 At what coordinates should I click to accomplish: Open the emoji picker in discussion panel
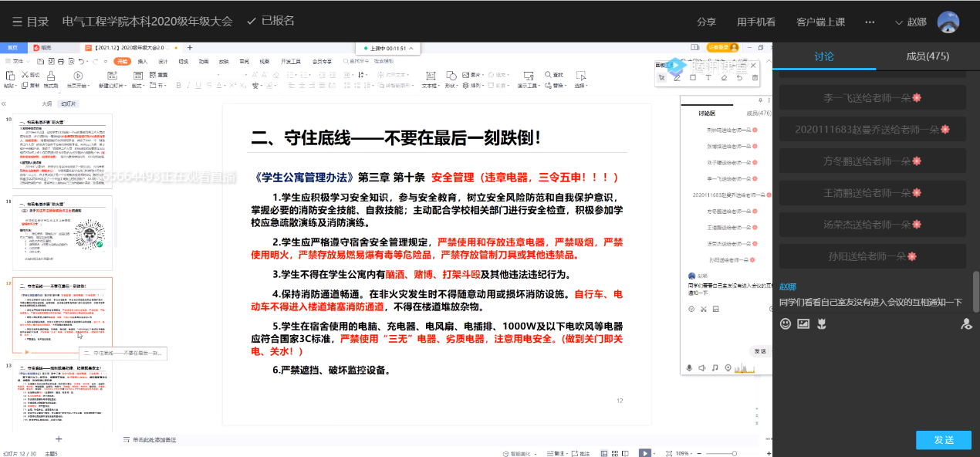click(786, 323)
